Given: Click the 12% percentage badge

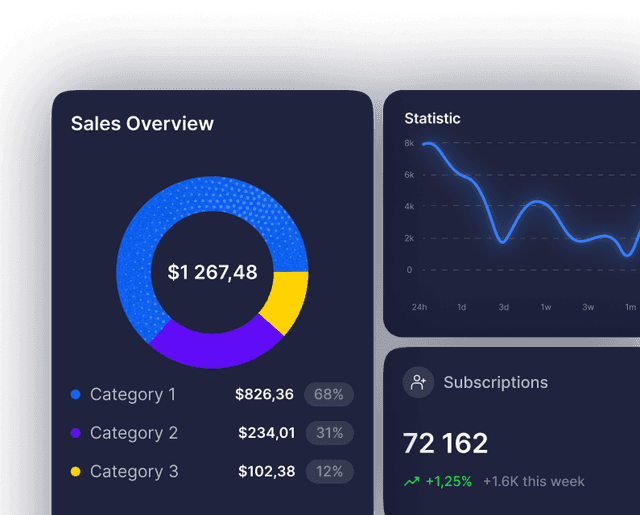Looking at the screenshot, I should (330, 471).
